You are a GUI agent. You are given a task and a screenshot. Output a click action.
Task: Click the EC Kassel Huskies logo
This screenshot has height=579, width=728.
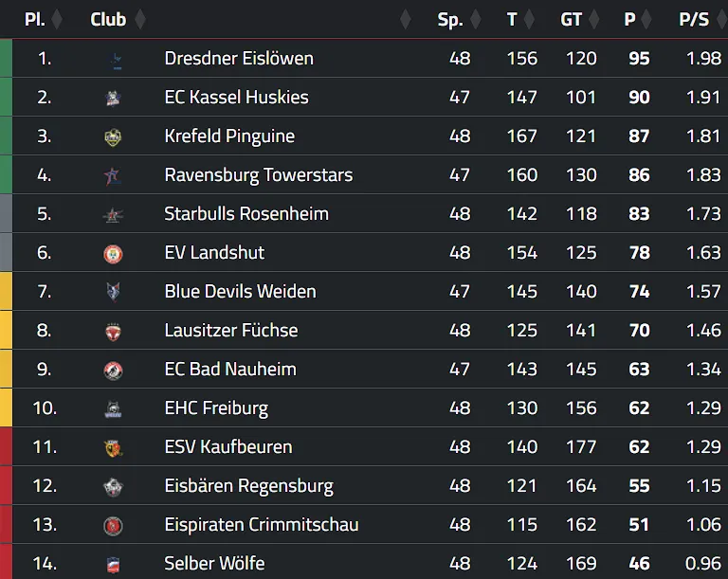coord(114,98)
